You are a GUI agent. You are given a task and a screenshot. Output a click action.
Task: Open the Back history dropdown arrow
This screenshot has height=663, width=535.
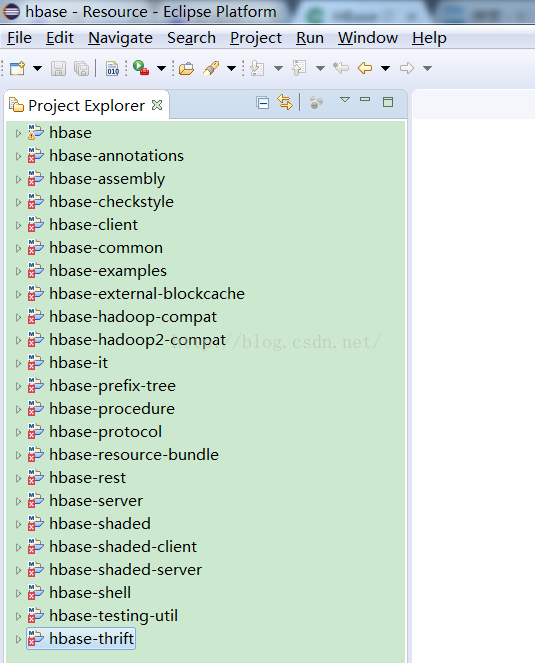385,68
